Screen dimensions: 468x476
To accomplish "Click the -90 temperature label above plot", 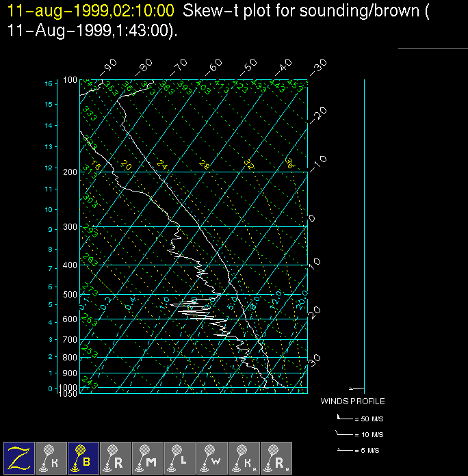I will [108, 66].
